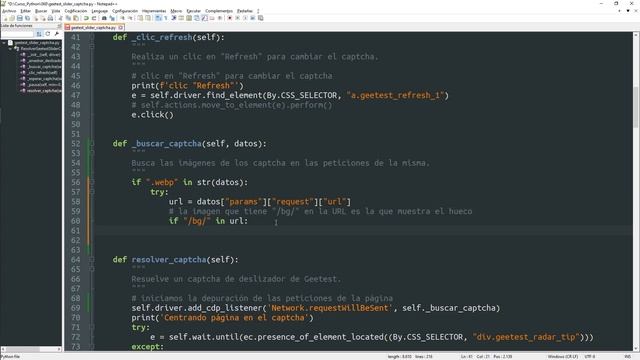Click the Paste toolbar icon
The width and height of the screenshot is (640, 360).
tap(76, 18)
